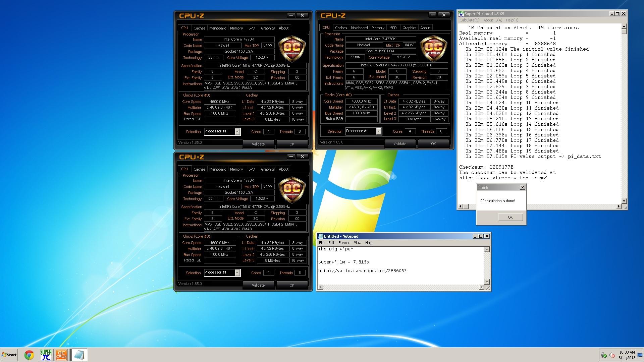Minimize the top-left CPU-Z window
Screen dimensions: 644x362
click(291, 15)
